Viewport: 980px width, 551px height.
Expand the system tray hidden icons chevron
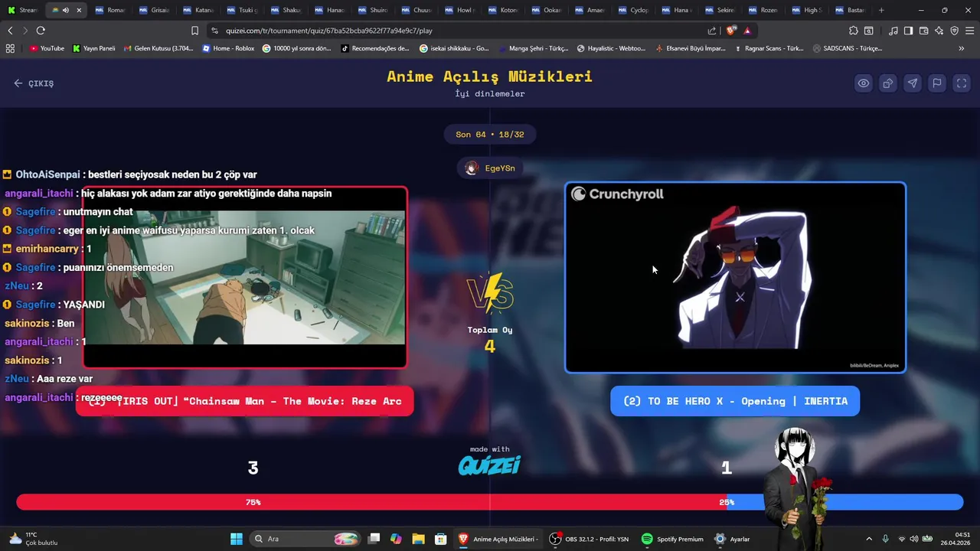[x=868, y=539]
